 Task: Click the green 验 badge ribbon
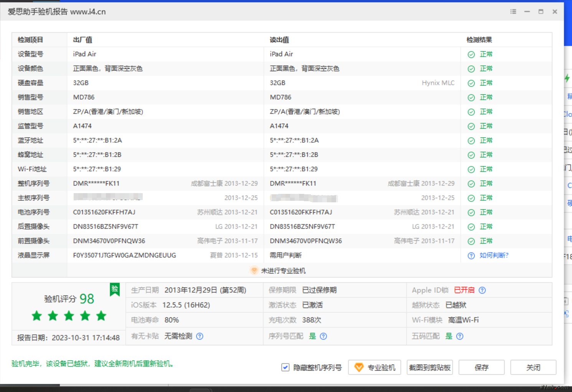115,289
